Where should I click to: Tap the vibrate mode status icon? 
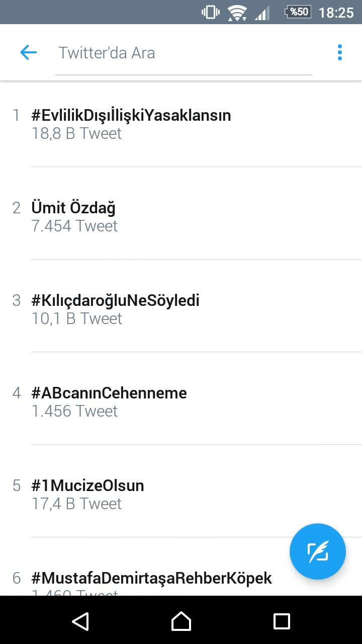tap(211, 12)
